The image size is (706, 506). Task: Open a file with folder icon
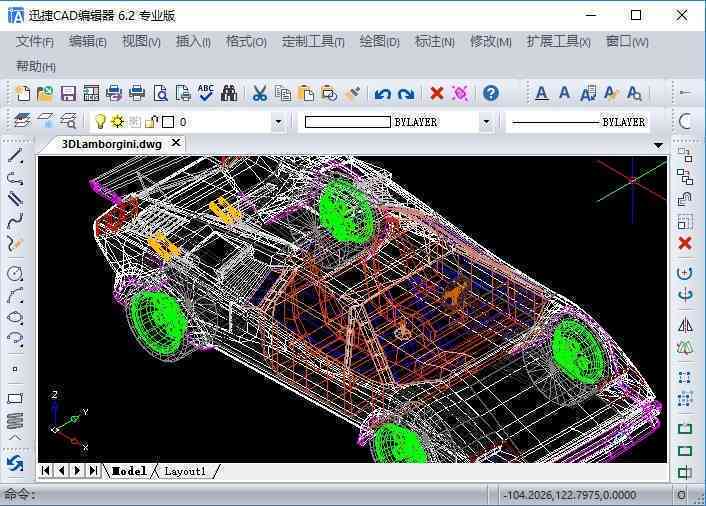pos(45,93)
